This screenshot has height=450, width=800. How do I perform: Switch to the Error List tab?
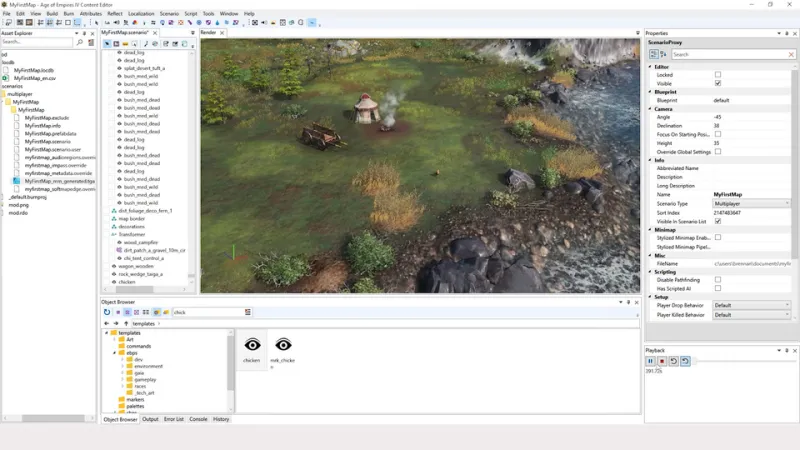tap(173, 419)
